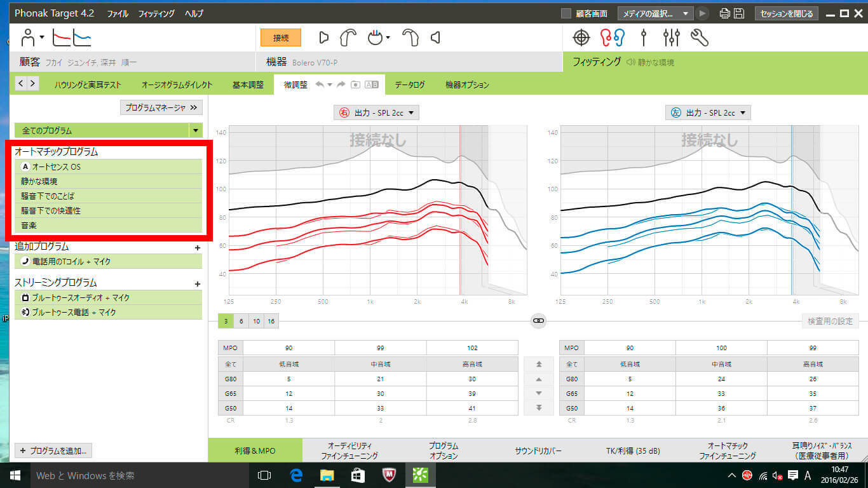Viewport: 868px width, 488px height.
Task: Open the サウンドリカバー bottom tab
Action: pos(538,451)
